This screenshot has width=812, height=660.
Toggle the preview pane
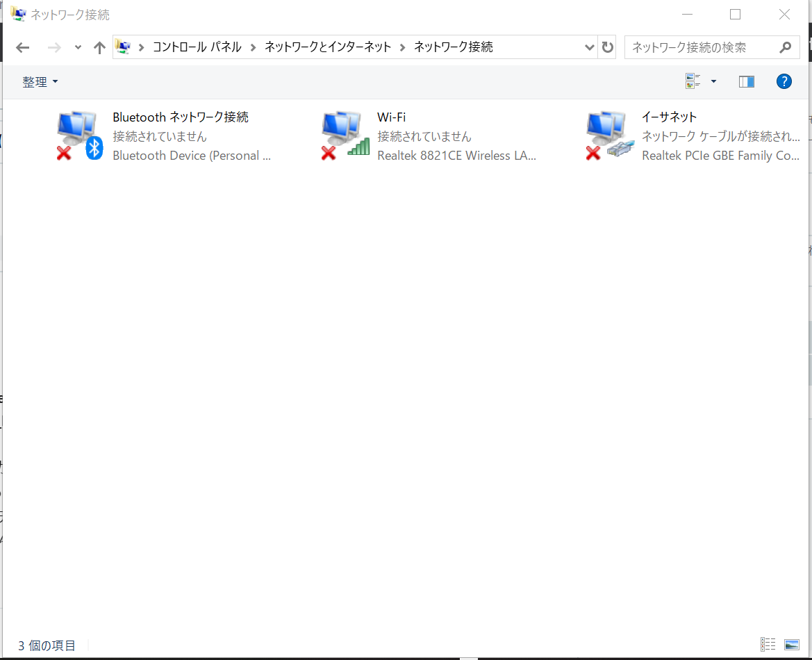click(x=746, y=81)
